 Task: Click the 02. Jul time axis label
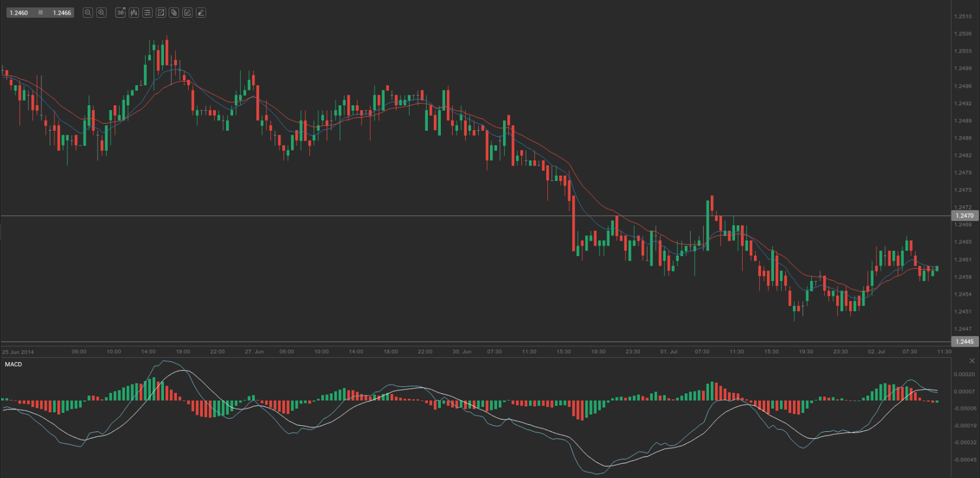[x=876, y=352]
